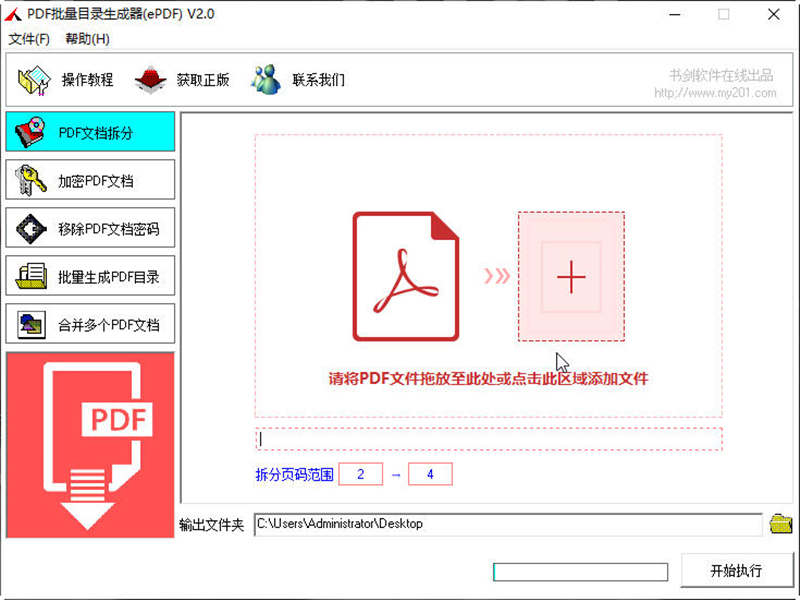Switch to 移除PDF文档密码 function
Viewport: 800px width, 600px height.
(x=90, y=228)
